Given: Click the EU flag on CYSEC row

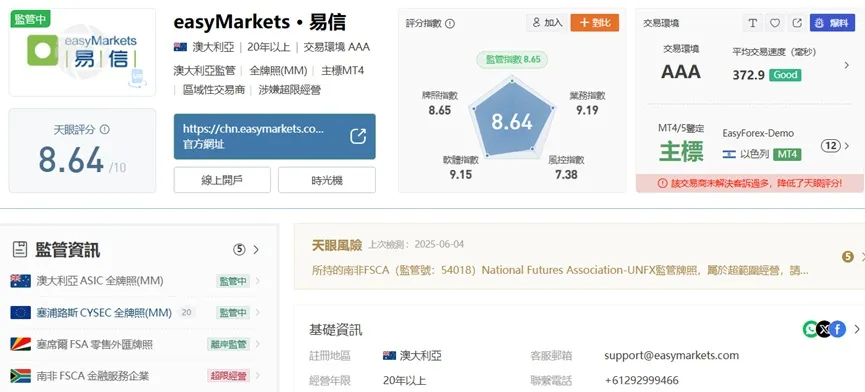Looking at the screenshot, I should (20, 313).
